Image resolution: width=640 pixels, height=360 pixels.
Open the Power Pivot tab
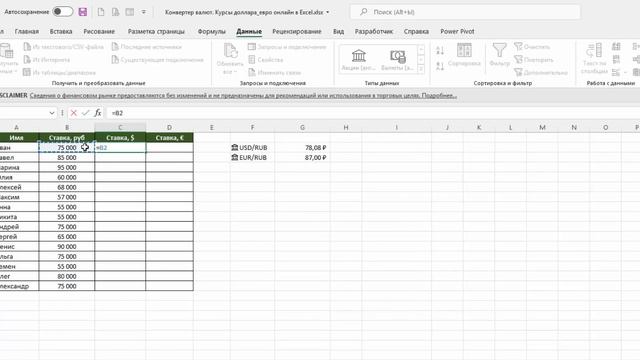[x=457, y=31]
